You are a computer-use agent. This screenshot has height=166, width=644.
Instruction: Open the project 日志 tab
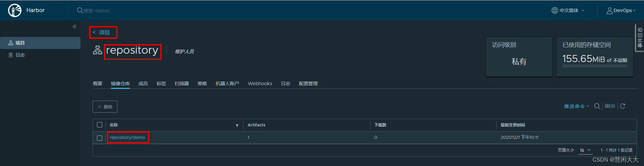point(286,84)
